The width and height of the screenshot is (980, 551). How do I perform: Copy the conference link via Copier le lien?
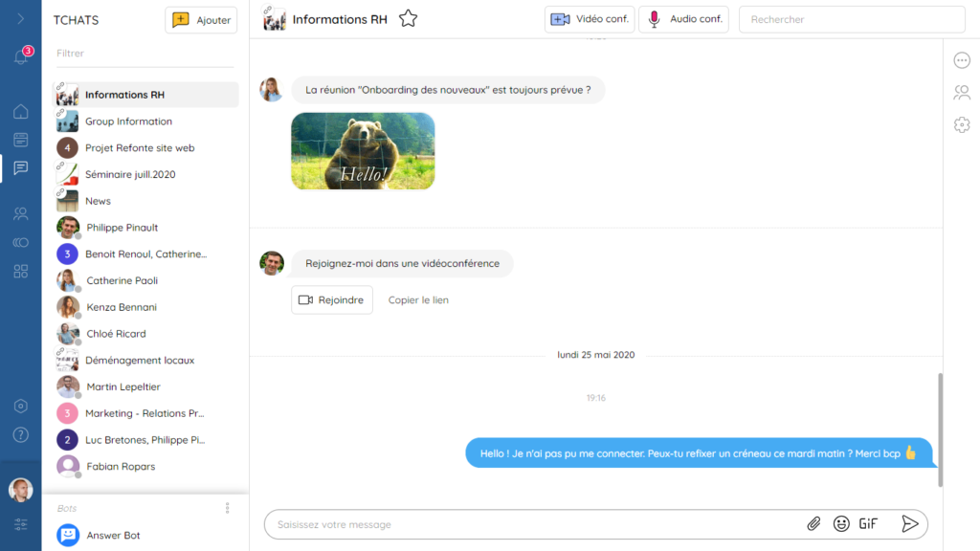point(421,299)
